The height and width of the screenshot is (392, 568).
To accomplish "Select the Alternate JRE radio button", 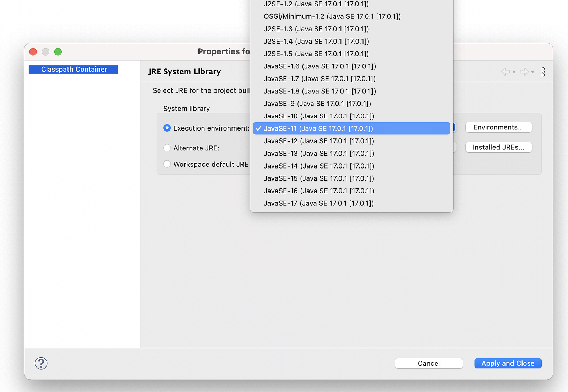I will [167, 148].
